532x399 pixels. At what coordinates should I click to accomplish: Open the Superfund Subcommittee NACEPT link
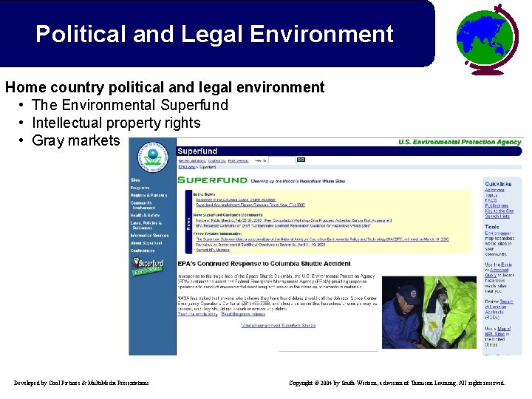point(322,239)
